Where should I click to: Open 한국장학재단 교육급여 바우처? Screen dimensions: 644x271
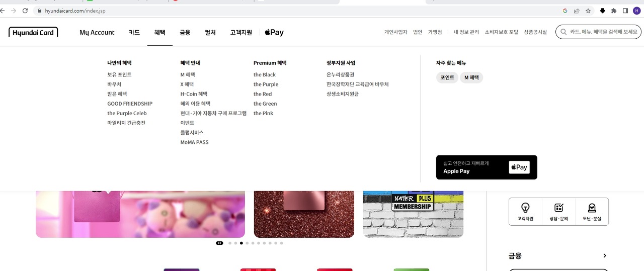[x=358, y=84]
